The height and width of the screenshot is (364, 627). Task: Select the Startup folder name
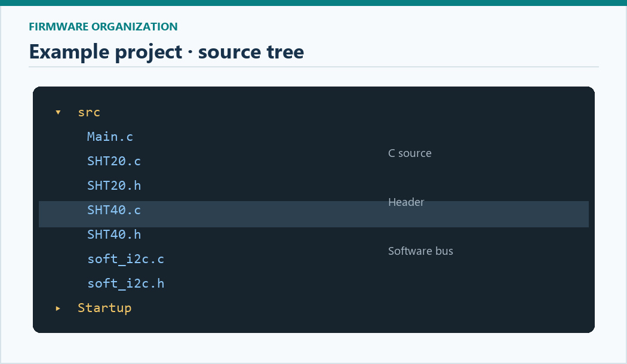(105, 308)
